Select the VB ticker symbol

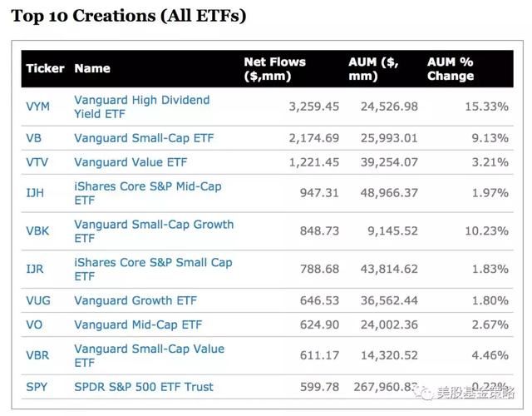click(x=34, y=138)
